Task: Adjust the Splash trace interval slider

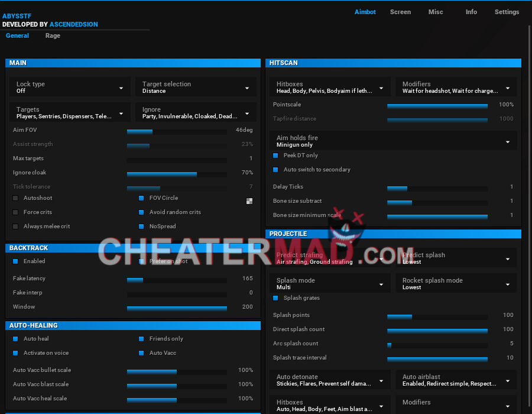Action: 437,360
